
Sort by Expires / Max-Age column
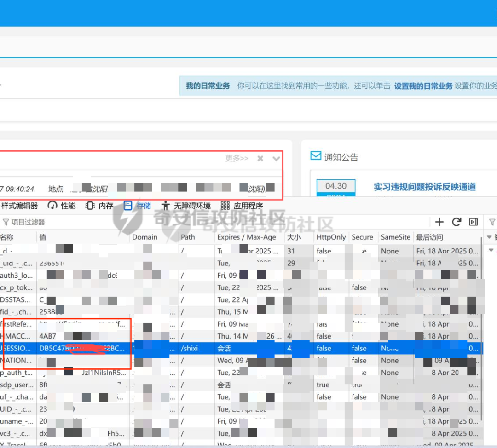(x=250, y=237)
